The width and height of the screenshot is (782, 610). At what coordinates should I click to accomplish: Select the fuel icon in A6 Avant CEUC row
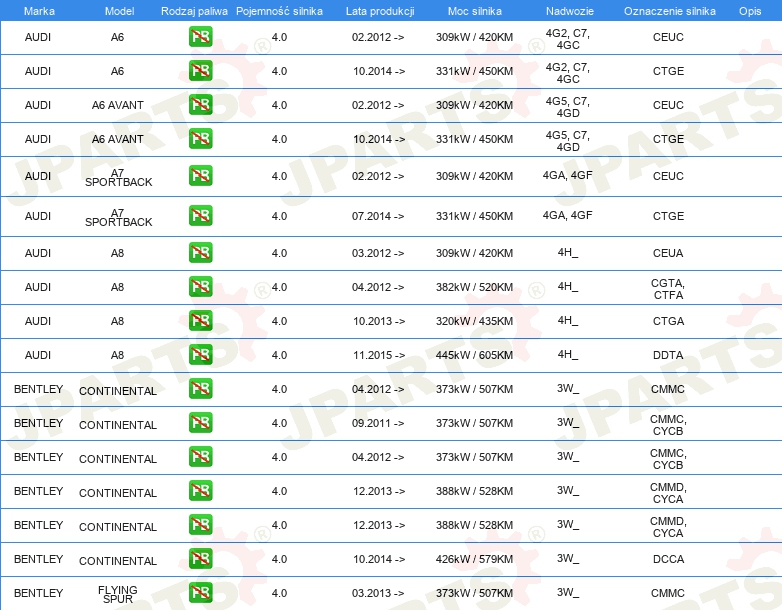coord(200,105)
